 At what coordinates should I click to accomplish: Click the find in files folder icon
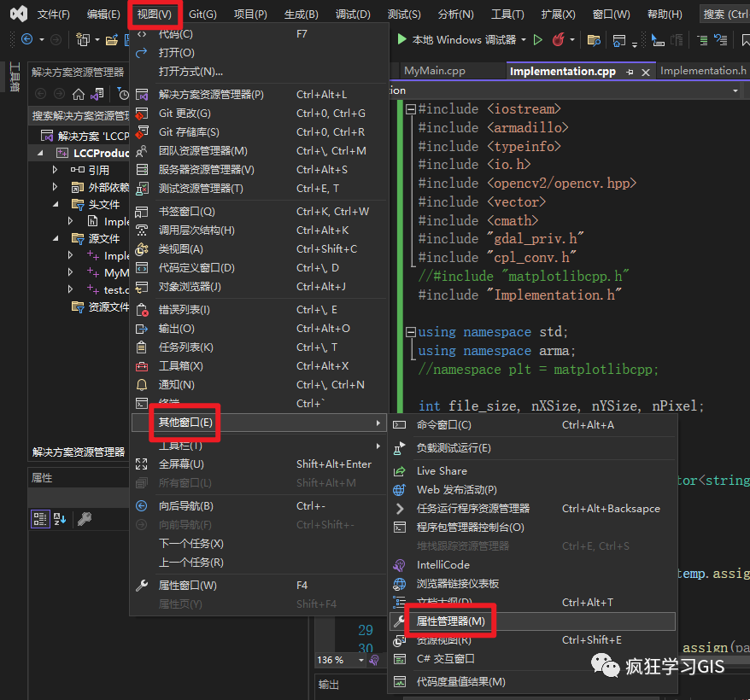(x=594, y=40)
